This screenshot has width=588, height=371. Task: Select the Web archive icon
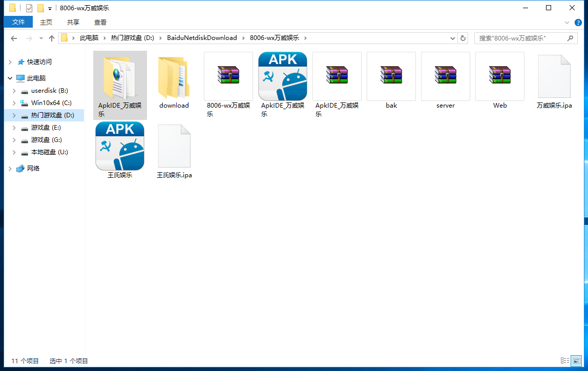(500, 76)
